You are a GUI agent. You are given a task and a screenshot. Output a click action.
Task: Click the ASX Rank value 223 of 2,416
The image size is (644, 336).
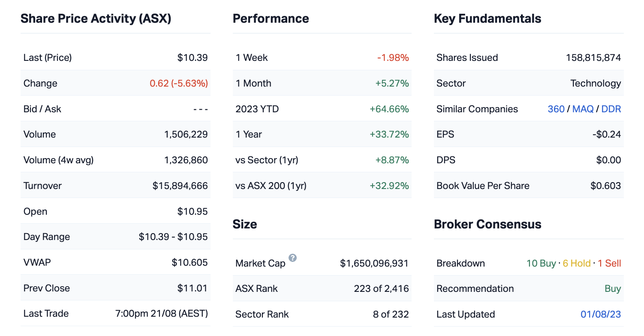click(x=381, y=288)
